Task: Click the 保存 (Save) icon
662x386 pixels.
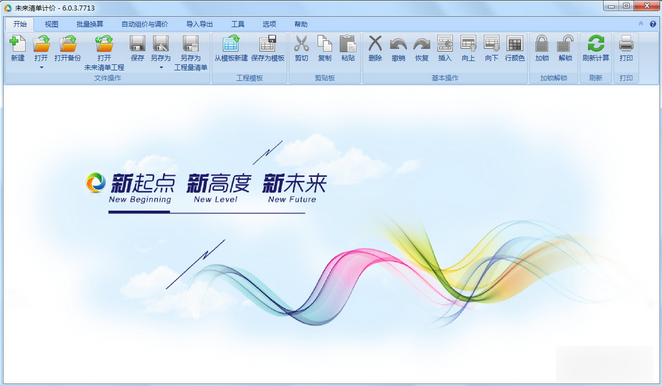Action: point(137,43)
